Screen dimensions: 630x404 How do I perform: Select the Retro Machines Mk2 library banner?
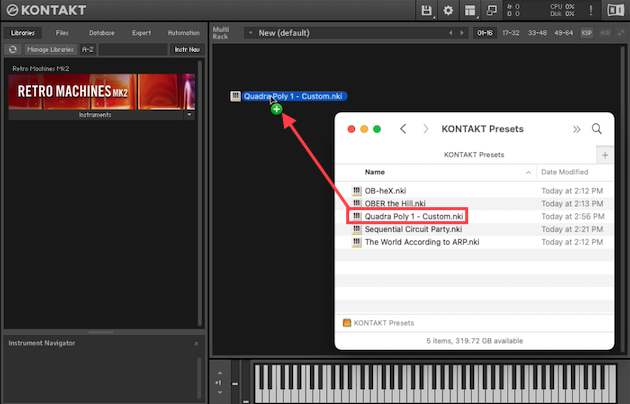click(x=102, y=92)
